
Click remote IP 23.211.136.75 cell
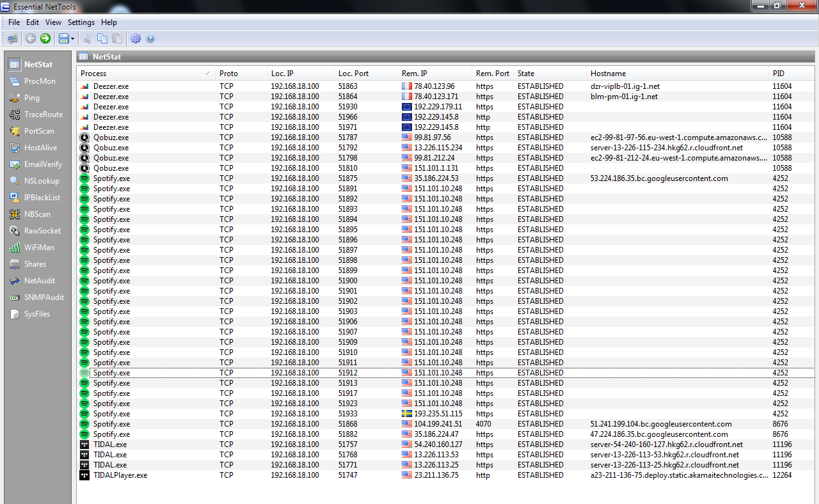(436, 475)
